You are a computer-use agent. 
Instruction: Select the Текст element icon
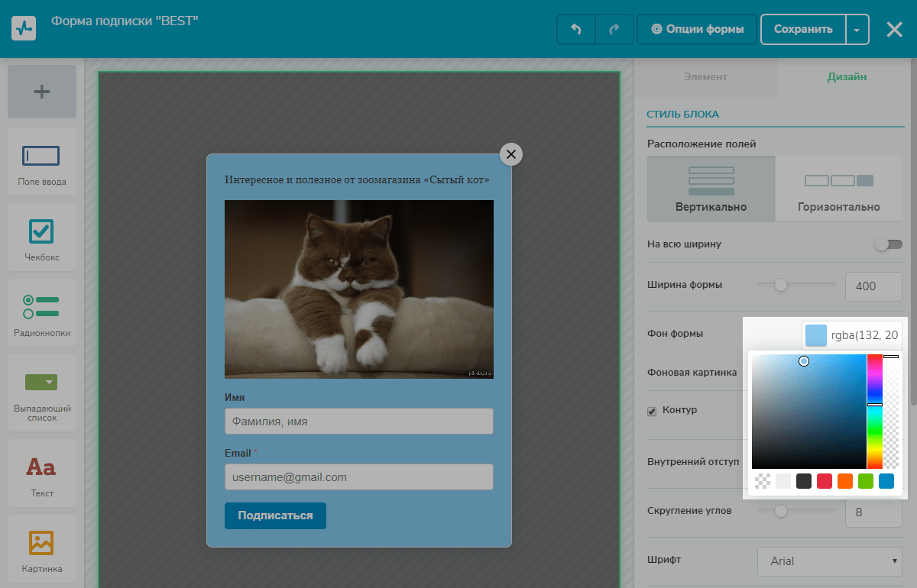[42, 467]
